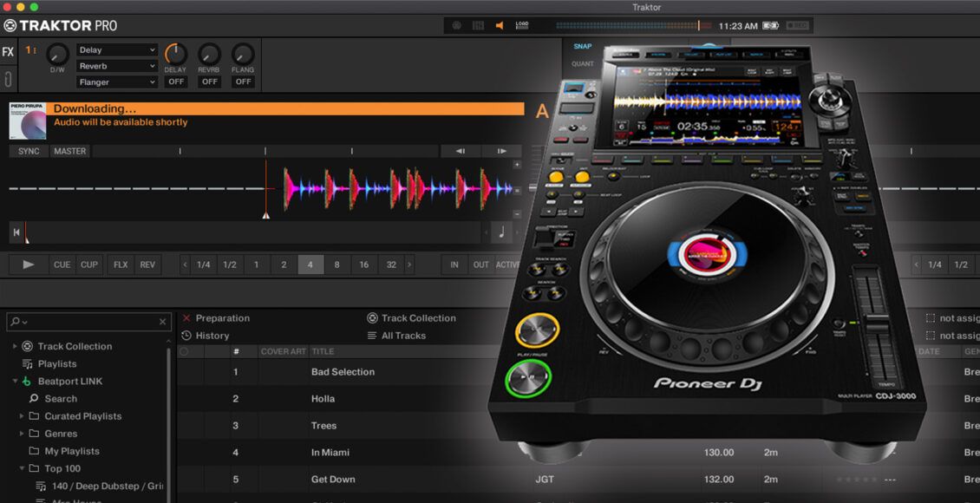Switch to the All Tracks tab
The height and width of the screenshot is (503, 980).
click(x=403, y=336)
